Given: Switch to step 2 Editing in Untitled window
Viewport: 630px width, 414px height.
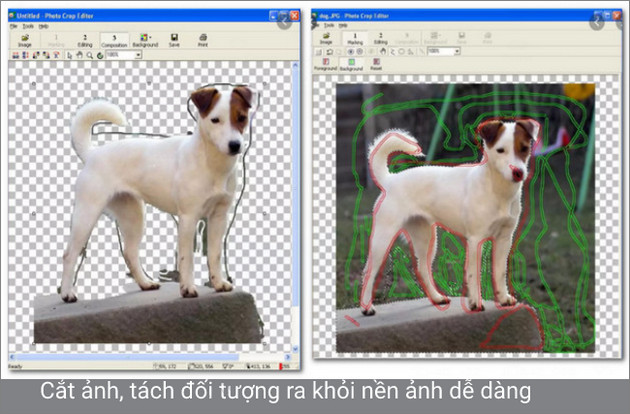Looking at the screenshot, I should [x=85, y=41].
